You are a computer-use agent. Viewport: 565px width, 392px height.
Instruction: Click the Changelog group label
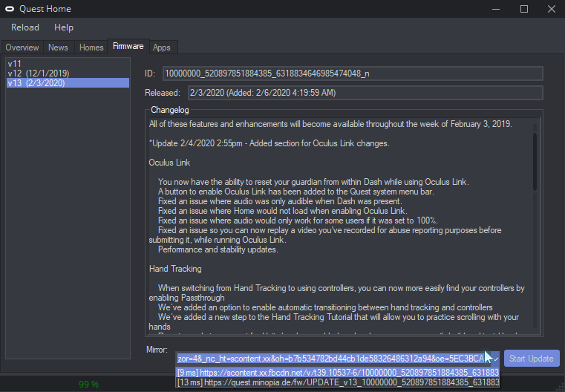(170, 110)
